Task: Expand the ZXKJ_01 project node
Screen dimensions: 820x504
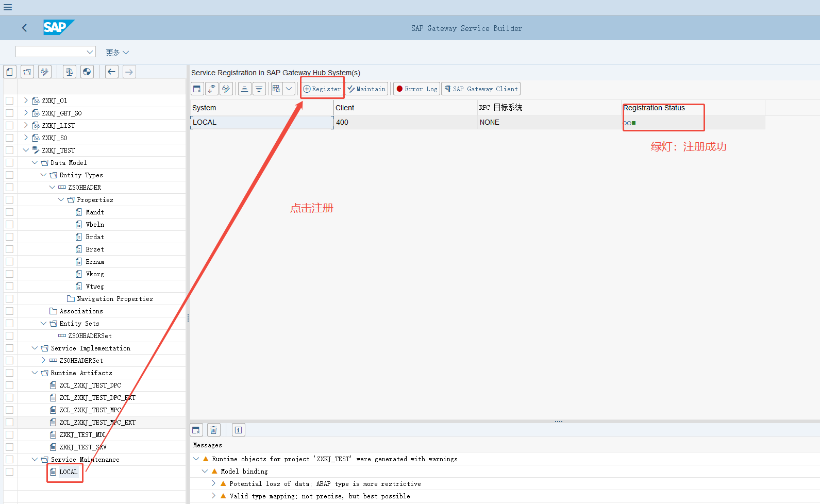Action: coord(26,100)
